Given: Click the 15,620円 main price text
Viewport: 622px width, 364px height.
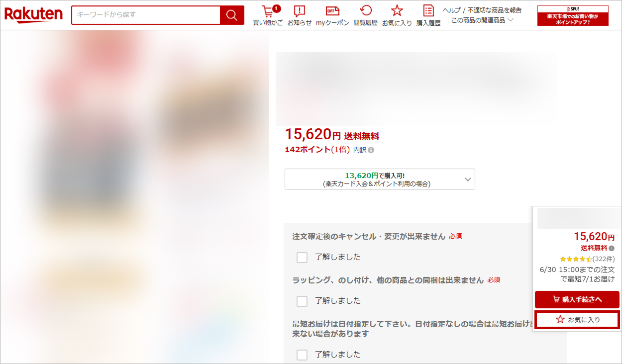Looking at the screenshot, I should [312, 134].
